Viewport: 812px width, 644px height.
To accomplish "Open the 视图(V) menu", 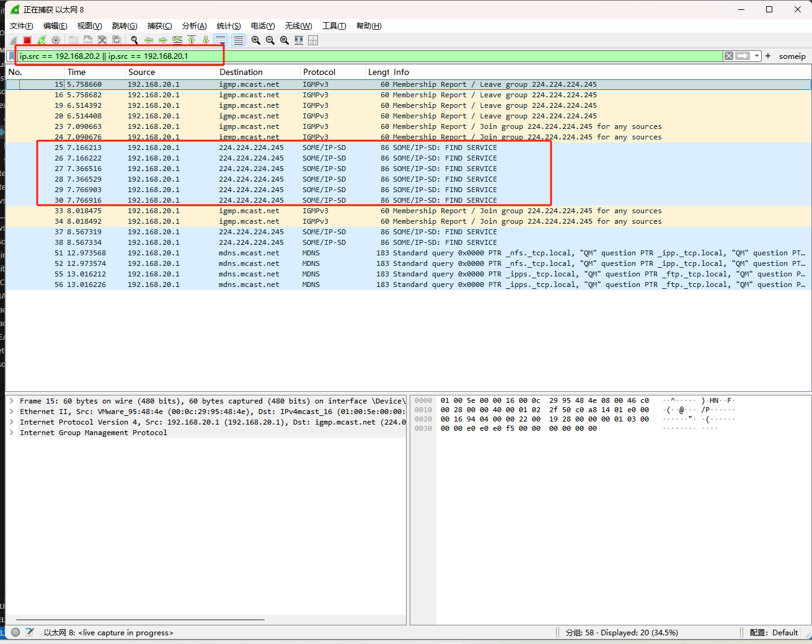I will point(89,26).
